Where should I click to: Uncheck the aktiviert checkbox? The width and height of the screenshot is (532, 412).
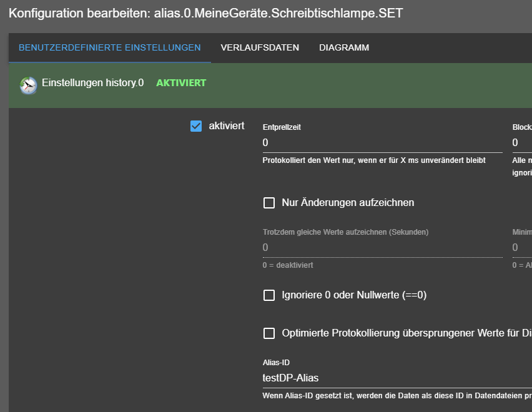[x=196, y=126]
